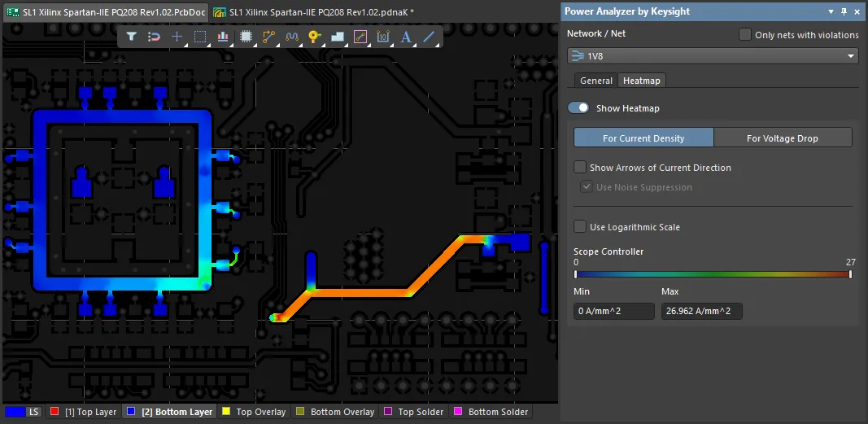Screen dimensions: 868x424
Task: Open the selection filter tool
Action: tap(131, 37)
